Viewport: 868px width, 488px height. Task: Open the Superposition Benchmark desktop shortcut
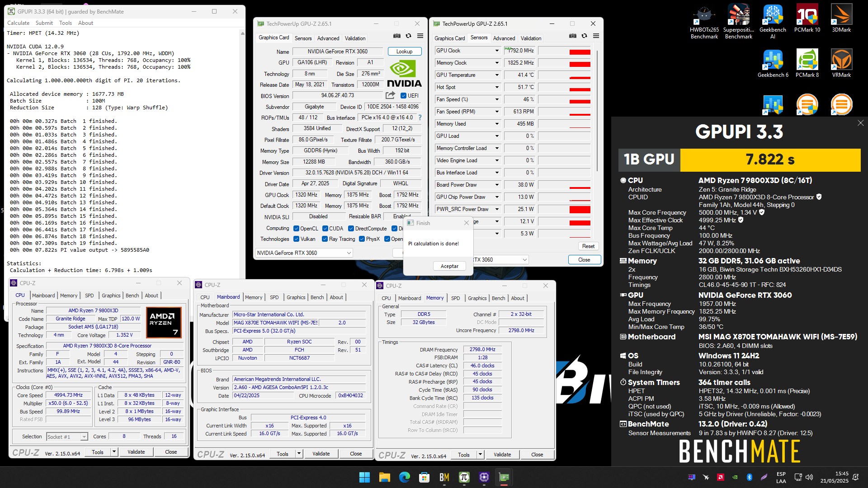738,21
